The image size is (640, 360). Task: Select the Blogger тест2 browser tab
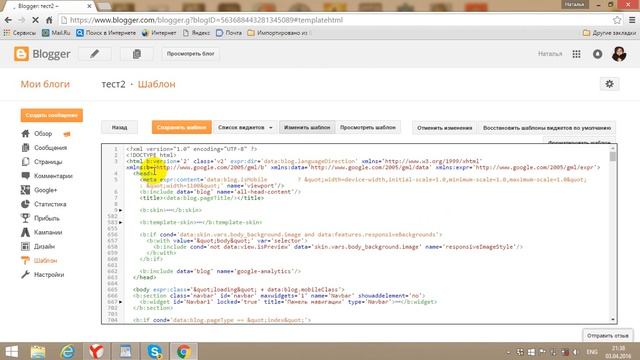[x=48, y=6]
